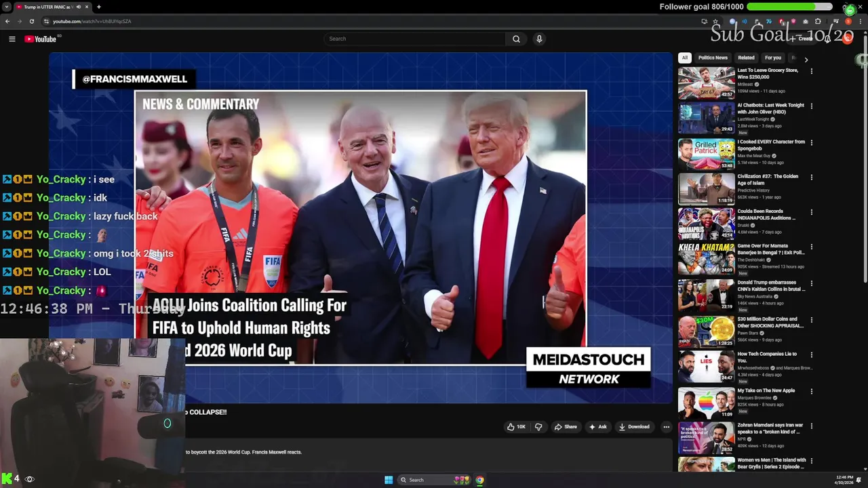Open Chrome from the taskbar

(x=479, y=480)
